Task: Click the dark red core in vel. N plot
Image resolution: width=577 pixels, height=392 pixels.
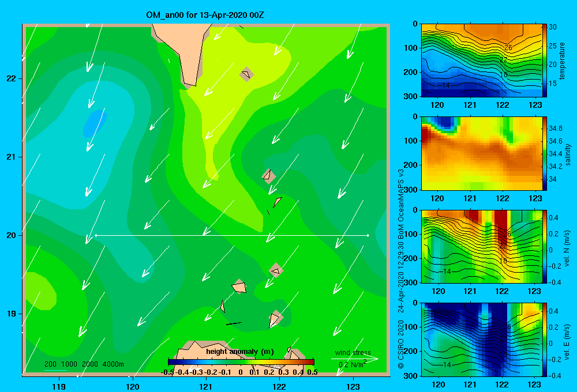Action: tap(501, 226)
